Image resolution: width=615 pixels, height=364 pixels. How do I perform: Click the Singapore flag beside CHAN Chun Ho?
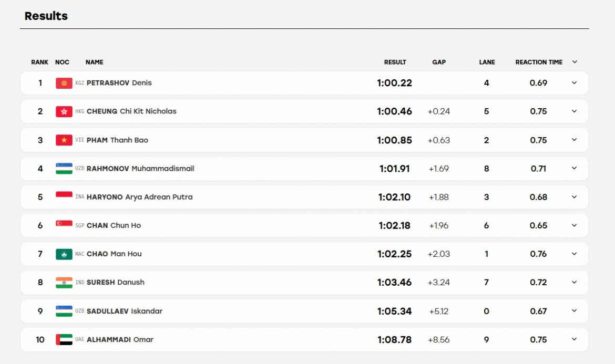[64, 226]
